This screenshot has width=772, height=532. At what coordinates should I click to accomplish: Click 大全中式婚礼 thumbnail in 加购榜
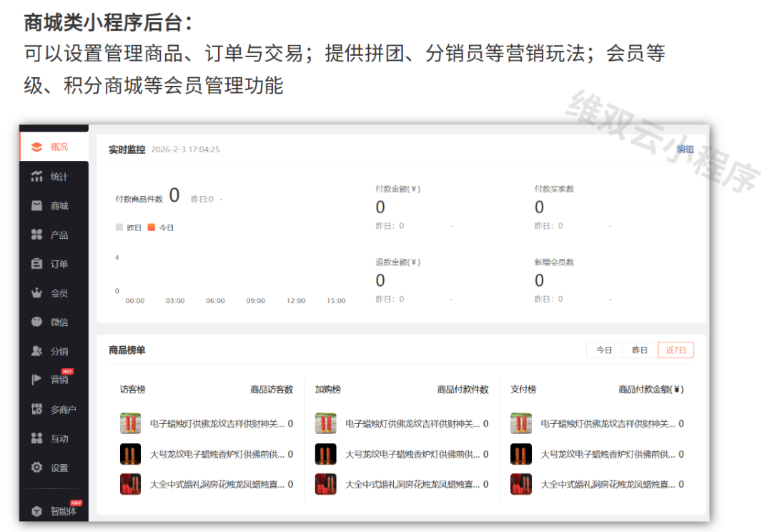(x=325, y=484)
